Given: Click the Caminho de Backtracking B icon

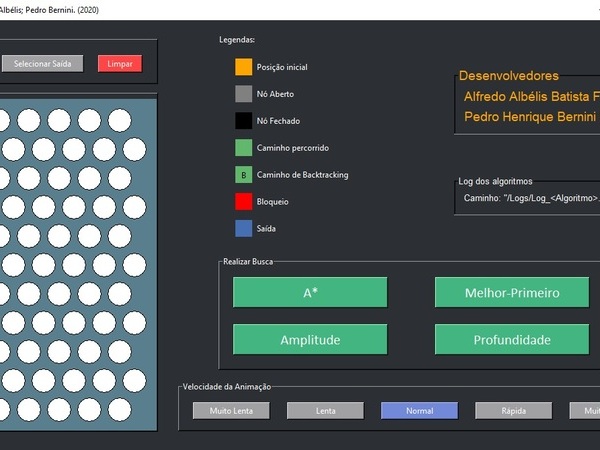Looking at the screenshot, I should (243, 175).
